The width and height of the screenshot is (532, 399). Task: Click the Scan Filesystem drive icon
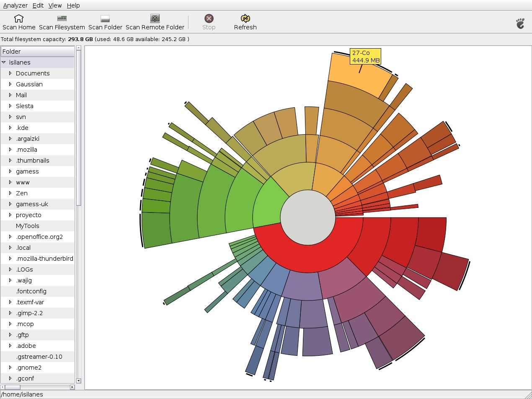[62, 18]
